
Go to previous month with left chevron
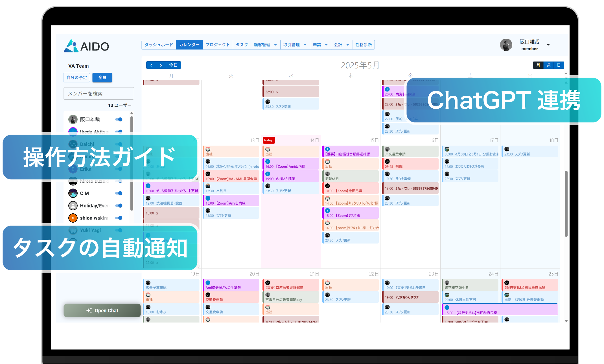151,65
